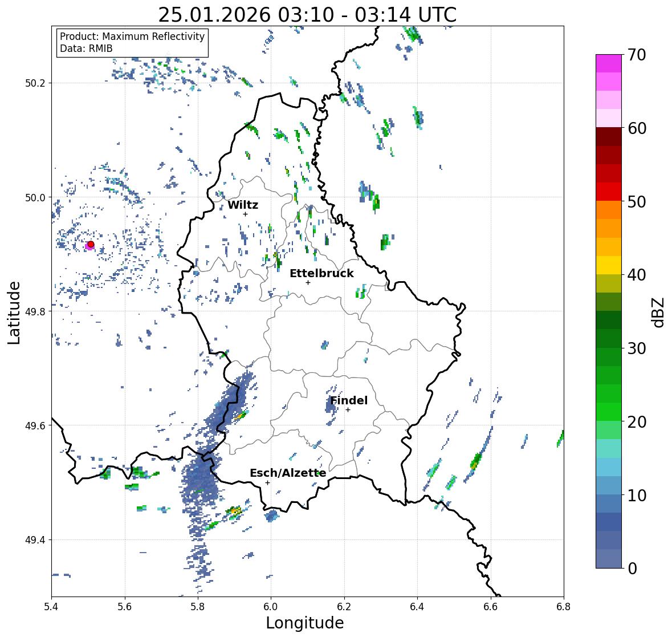Image resolution: width=672 pixels, height=637 pixels.
Task: Select the Findel map label
Action: (x=349, y=400)
